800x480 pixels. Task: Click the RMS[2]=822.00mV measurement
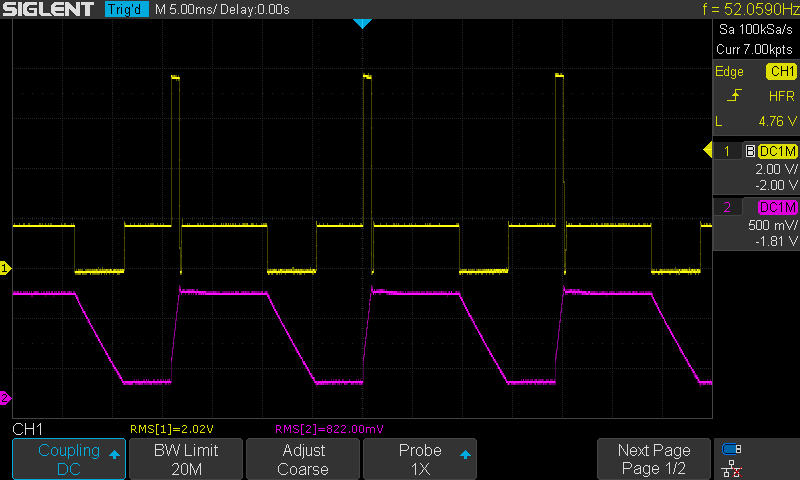click(329, 429)
